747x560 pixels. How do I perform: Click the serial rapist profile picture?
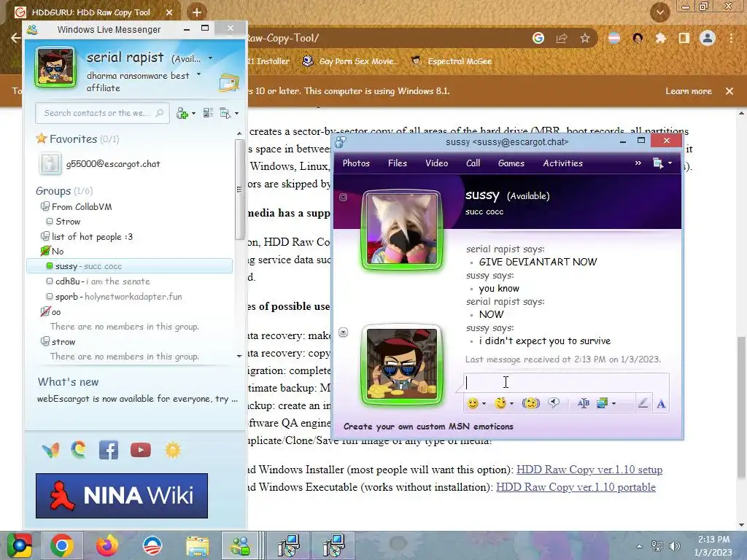tap(55, 66)
